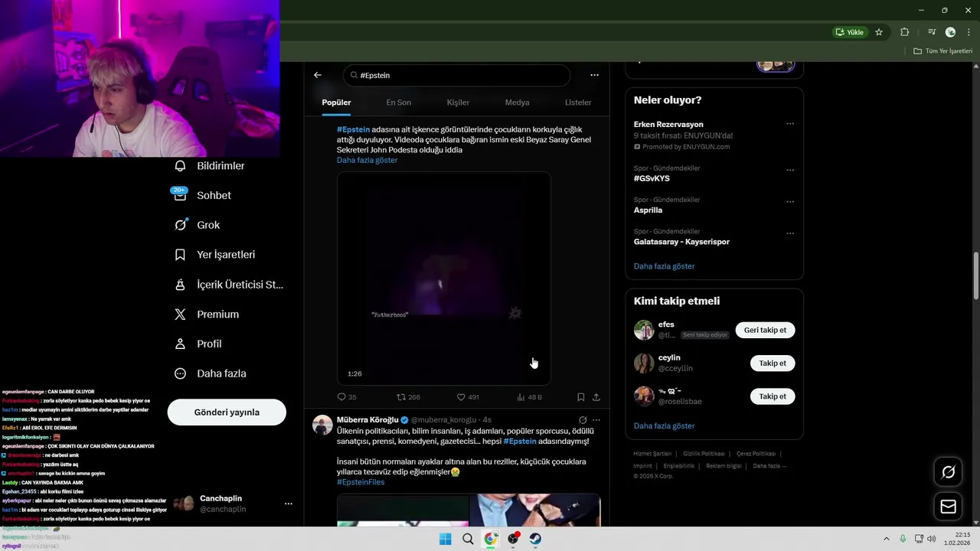The width and height of the screenshot is (980, 551).
Task: Show more follow suggestions link
Action: tap(664, 425)
